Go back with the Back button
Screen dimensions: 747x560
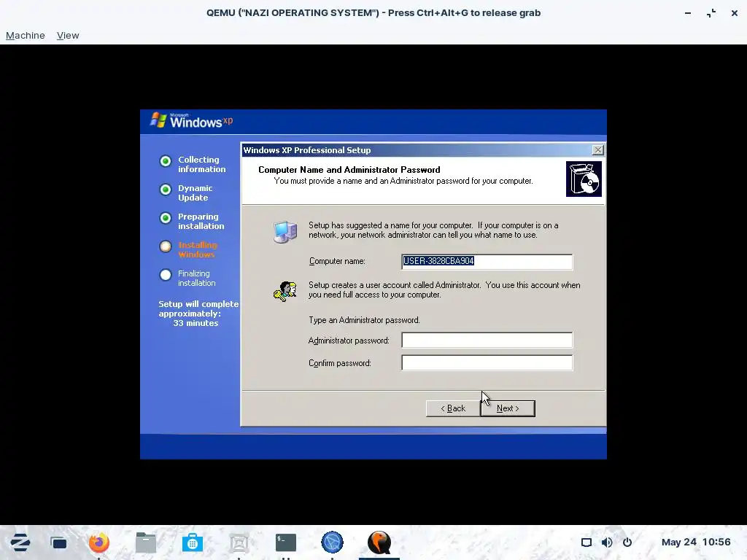click(453, 408)
